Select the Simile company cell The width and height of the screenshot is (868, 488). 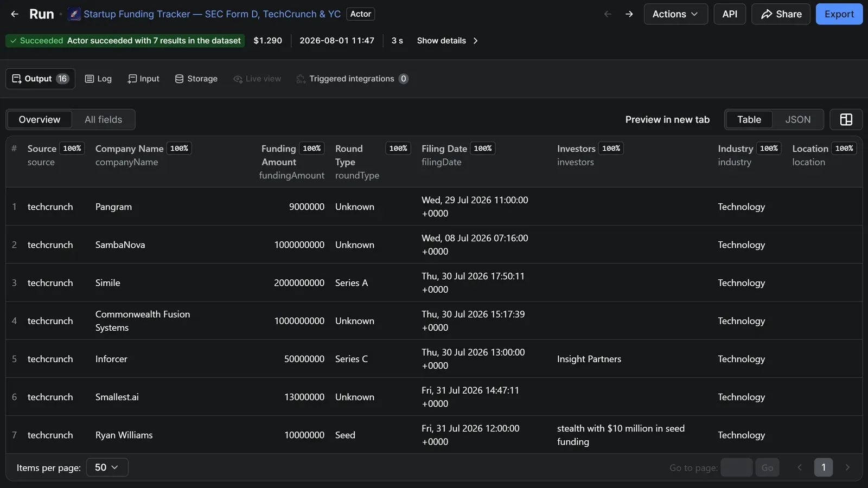click(107, 282)
